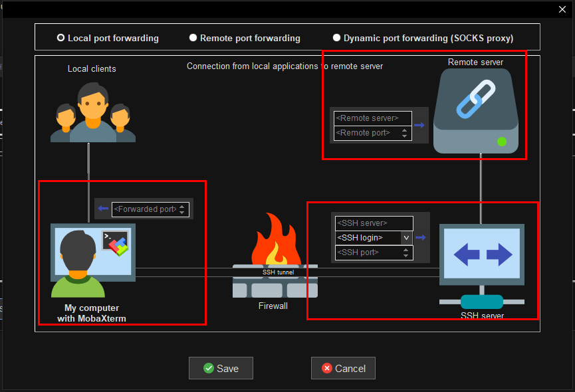Click the Remote server heading label
The height and width of the screenshot is (392, 575).
pyautogui.click(x=476, y=62)
